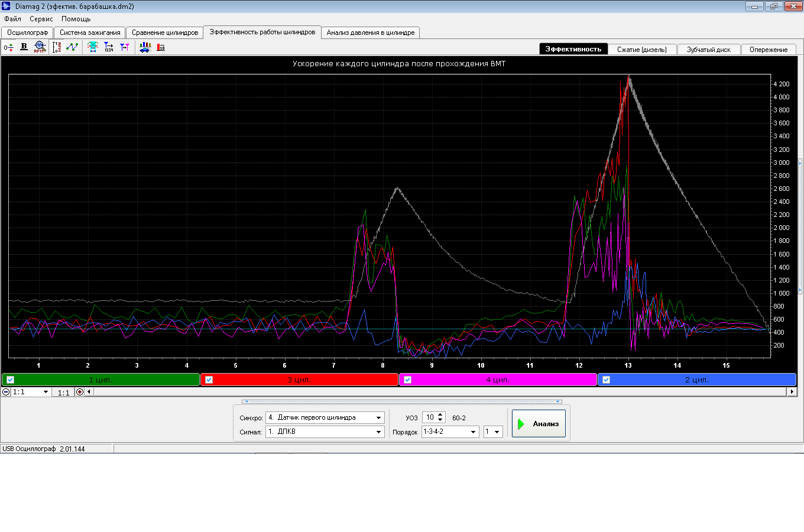Select the Опережение sub-tab
The height and width of the screenshot is (532, 804).
click(769, 50)
